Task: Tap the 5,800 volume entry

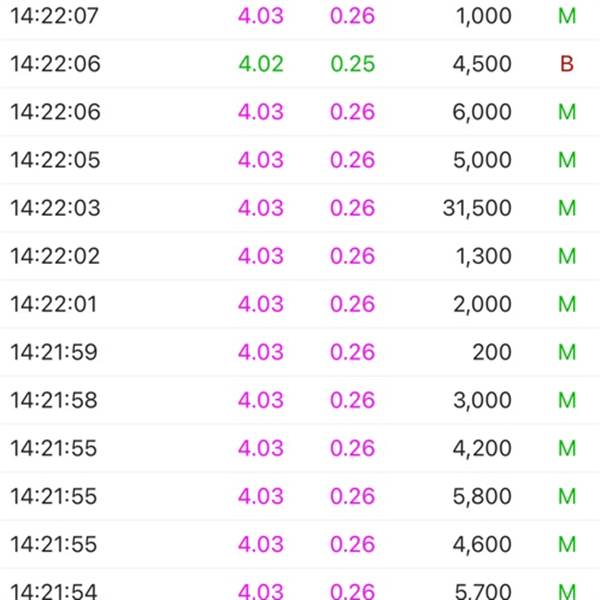Action: 482,496
